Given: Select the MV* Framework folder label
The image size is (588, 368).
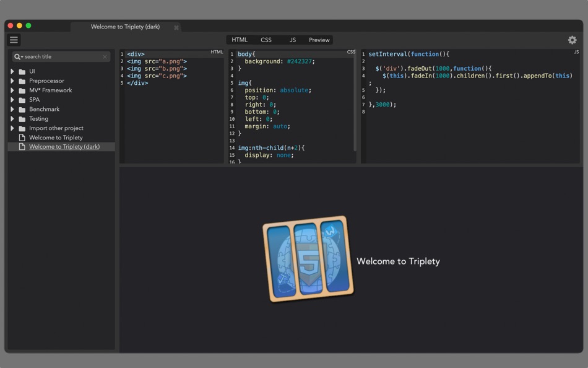Looking at the screenshot, I should tap(51, 90).
